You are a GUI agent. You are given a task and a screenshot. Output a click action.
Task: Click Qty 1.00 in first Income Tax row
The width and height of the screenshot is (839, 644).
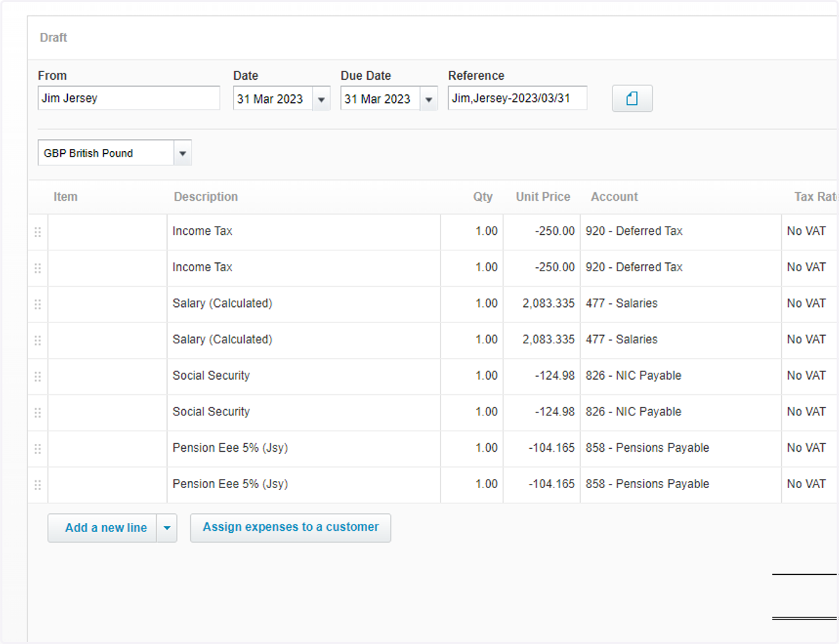point(471,231)
